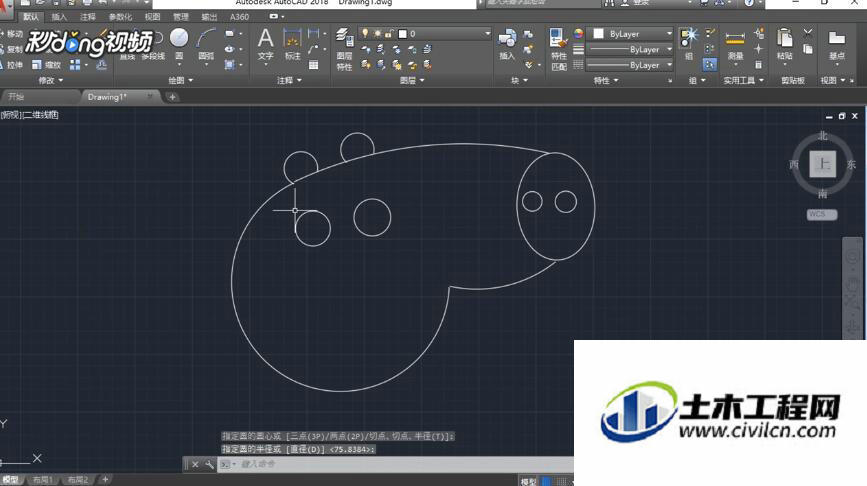
Task: Click the white ByLayer color swatch
Action: [x=598, y=34]
